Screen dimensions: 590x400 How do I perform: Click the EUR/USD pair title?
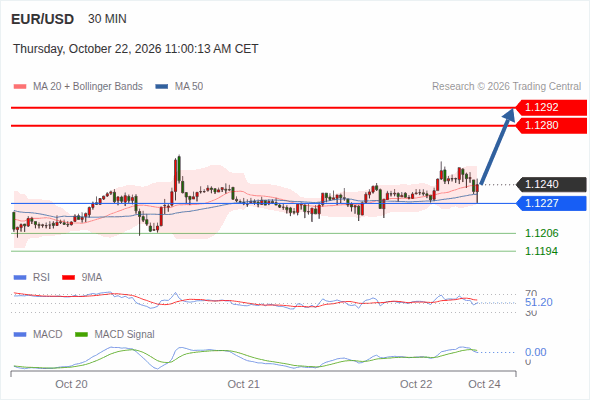tap(43, 19)
